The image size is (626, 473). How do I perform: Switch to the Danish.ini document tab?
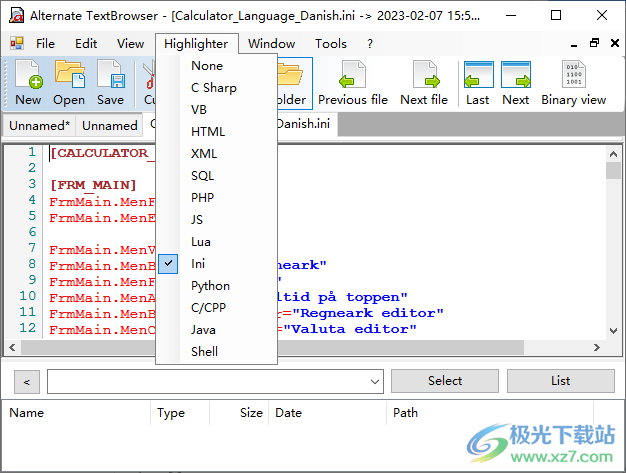(x=306, y=124)
